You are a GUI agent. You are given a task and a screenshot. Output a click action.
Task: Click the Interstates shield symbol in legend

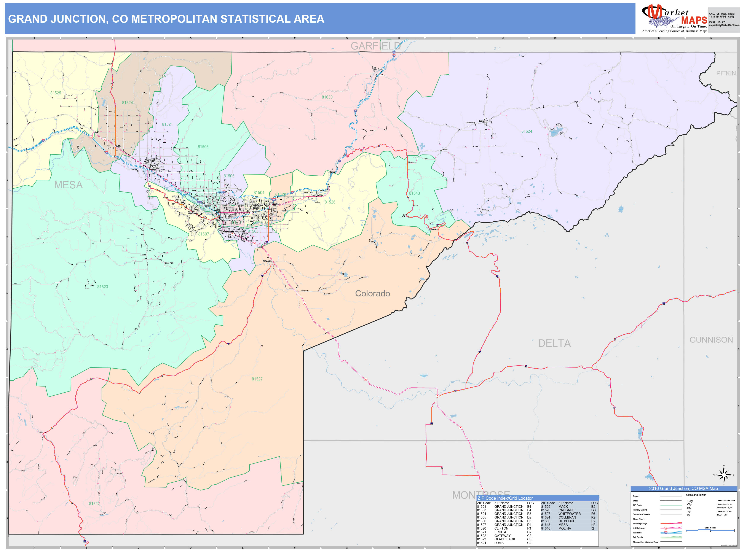666,533
